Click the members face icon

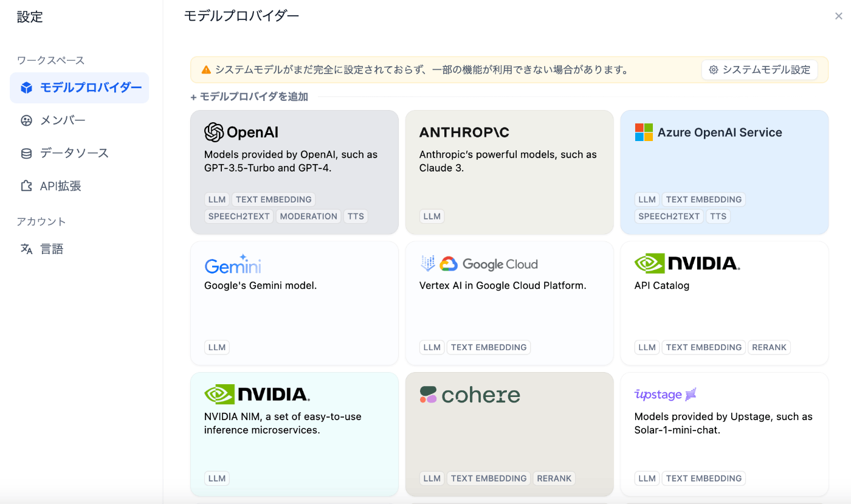(x=26, y=120)
